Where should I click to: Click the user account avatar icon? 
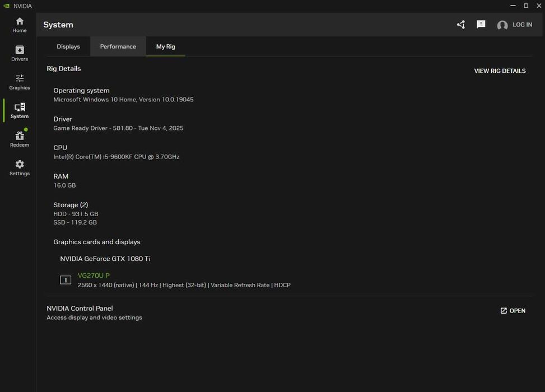[502, 25]
